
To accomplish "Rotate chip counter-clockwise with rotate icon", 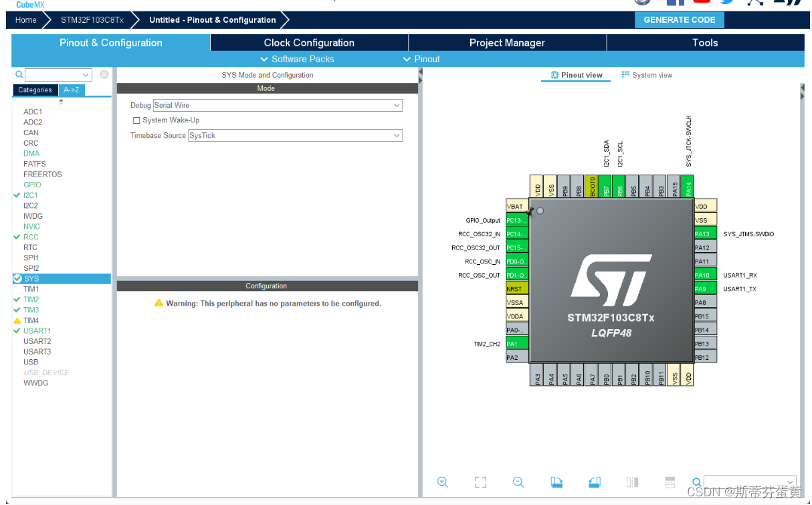I will 595,482.
